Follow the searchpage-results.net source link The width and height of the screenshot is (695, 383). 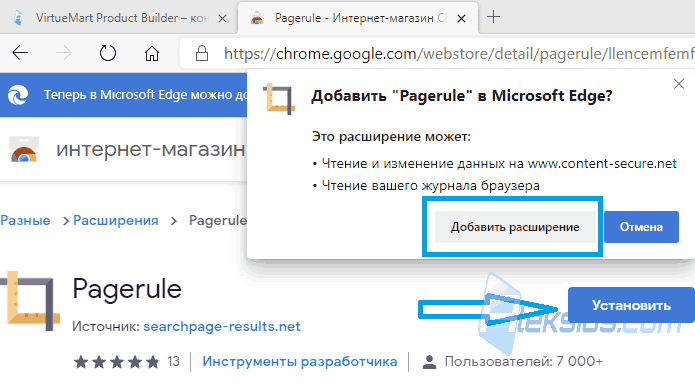click(222, 326)
